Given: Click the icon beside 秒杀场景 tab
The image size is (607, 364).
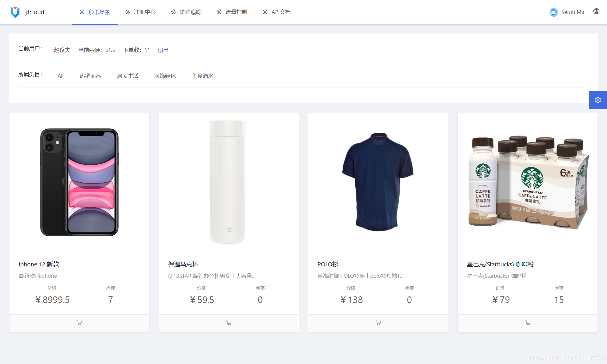Looking at the screenshot, I should coord(82,12).
